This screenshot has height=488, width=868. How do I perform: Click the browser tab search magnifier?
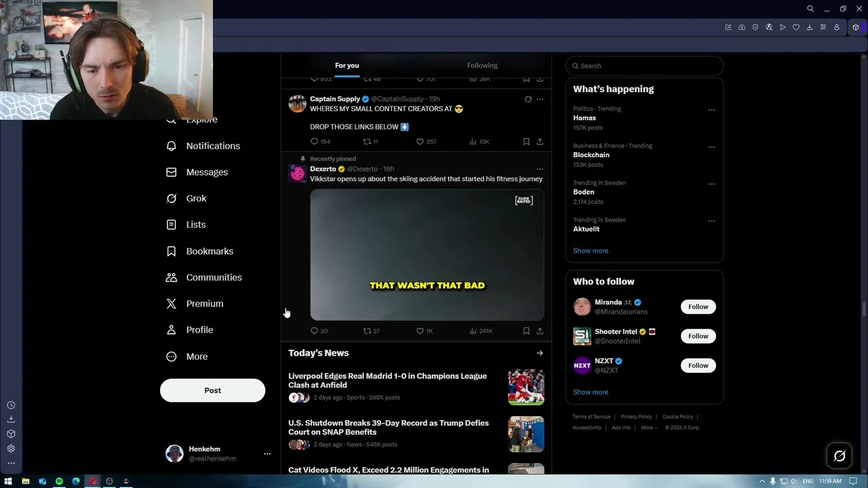pos(810,9)
